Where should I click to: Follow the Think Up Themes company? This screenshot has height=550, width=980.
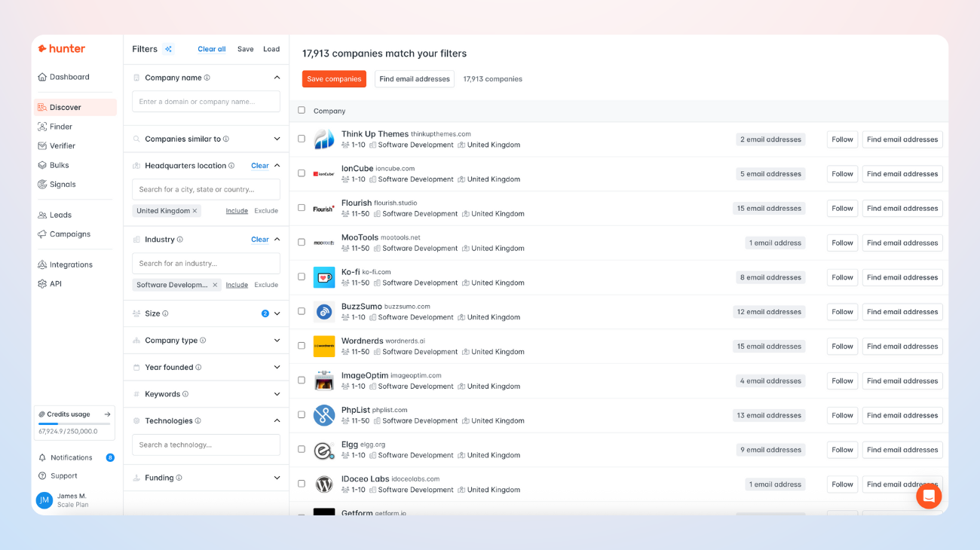click(x=842, y=139)
